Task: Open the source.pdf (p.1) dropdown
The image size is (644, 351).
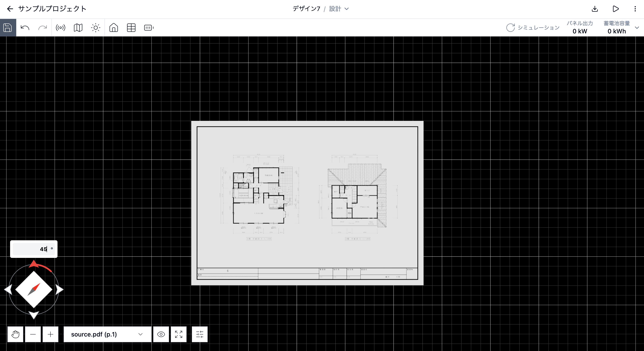Action: [x=108, y=334]
